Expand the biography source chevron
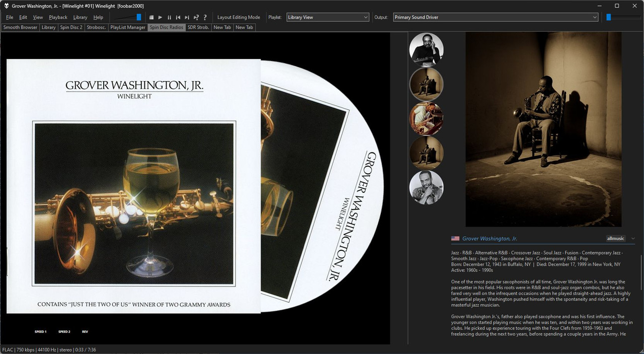Viewport: 644px width, 354px height. [x=633, y=239]
